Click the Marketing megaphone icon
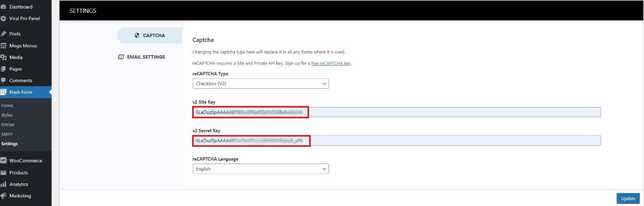The height and width of the screenshot is (206, 644). tap(3, 196)
